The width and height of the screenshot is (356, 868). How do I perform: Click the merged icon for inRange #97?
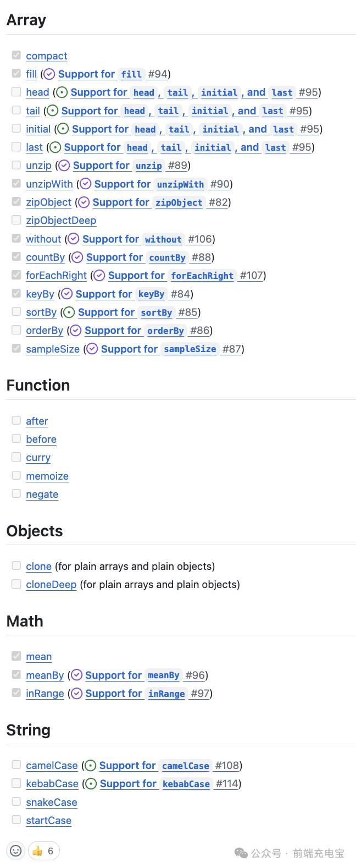pos(77,694)
